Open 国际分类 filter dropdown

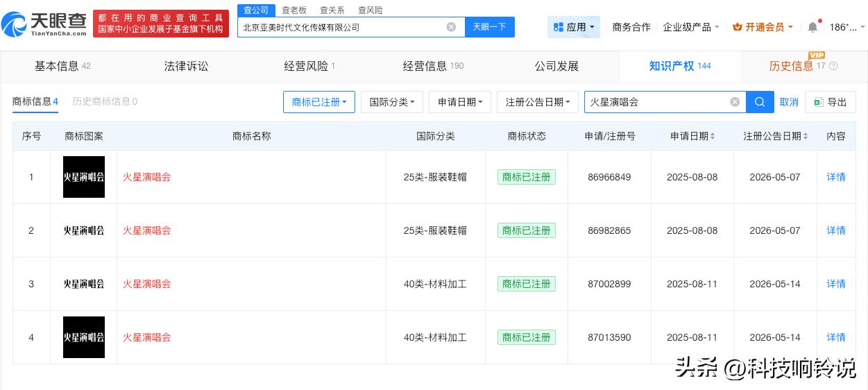pos(392,102)
